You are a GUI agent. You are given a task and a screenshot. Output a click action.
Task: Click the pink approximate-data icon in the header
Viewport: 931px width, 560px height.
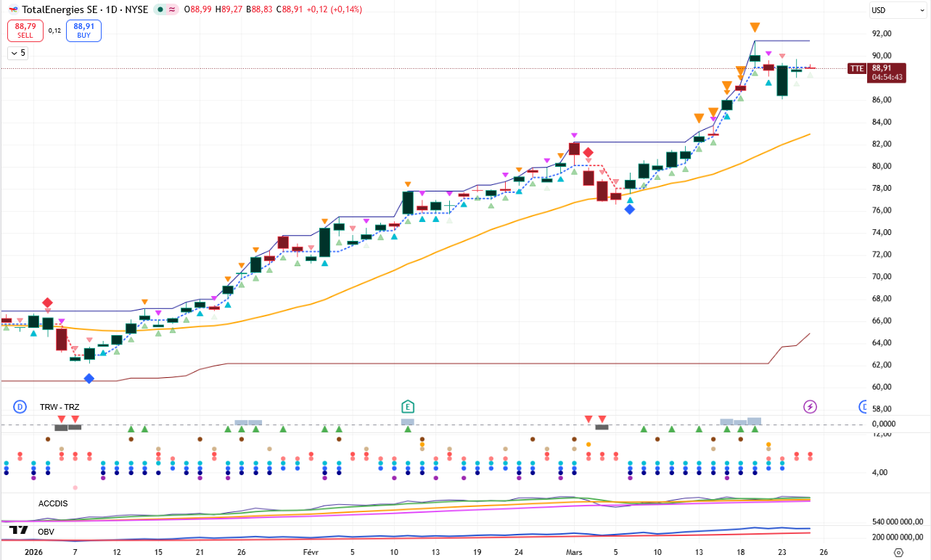pyautogui.click(x=172, y=9)
